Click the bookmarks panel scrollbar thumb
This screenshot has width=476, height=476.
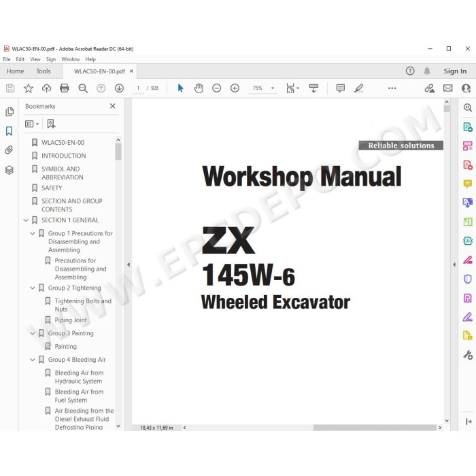tap(118, 151)
